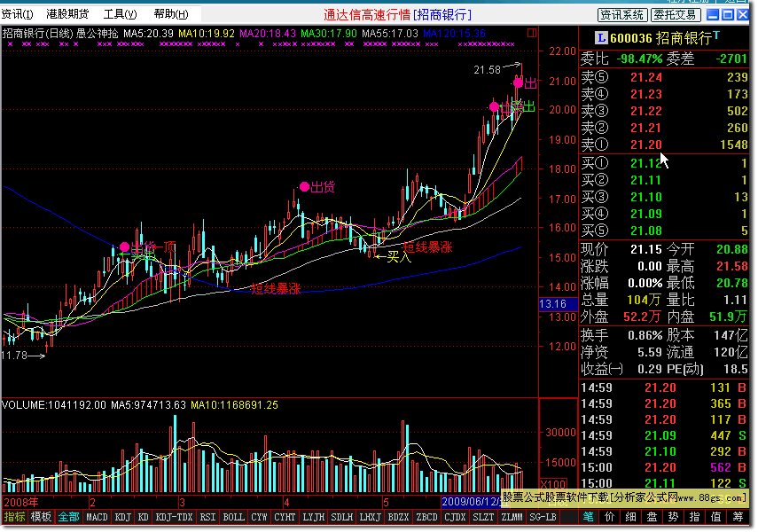Select the 细 detail tab

(631, 517)
